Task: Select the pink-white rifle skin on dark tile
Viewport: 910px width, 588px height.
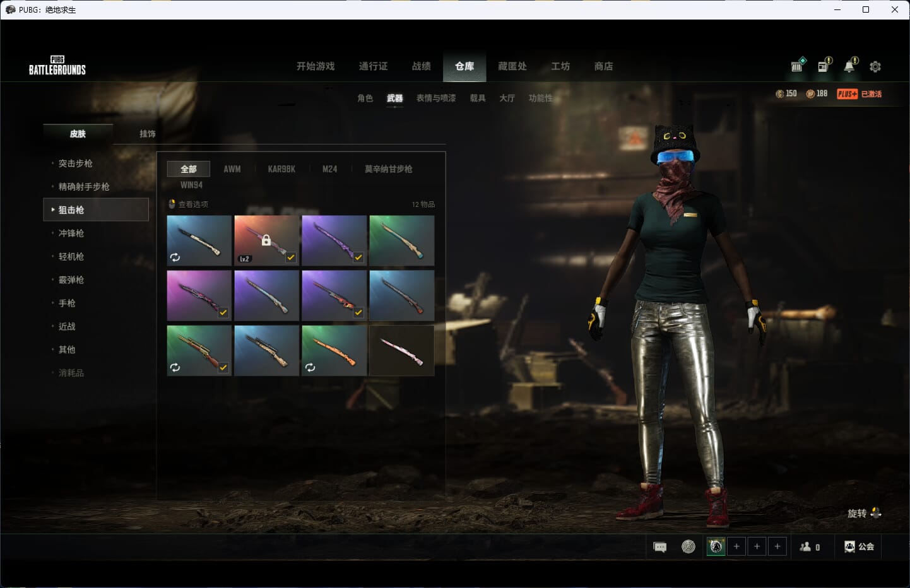Action: tap(402, 351)
